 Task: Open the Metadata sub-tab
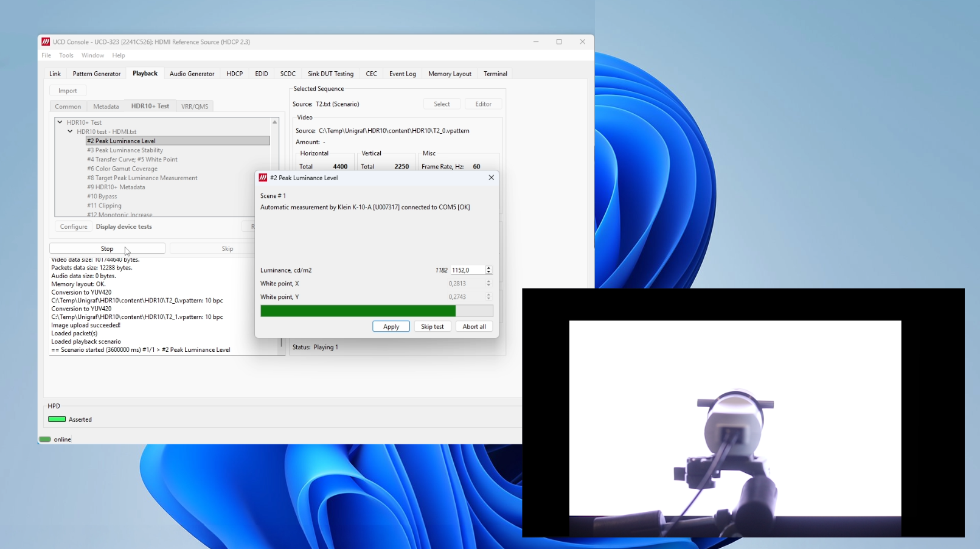point(106,107)
